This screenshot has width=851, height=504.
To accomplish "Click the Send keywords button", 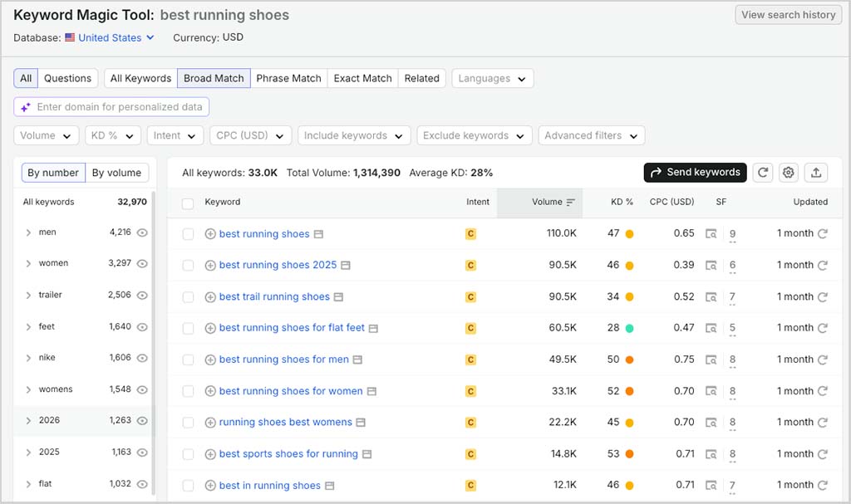I will tap(696, 173).
